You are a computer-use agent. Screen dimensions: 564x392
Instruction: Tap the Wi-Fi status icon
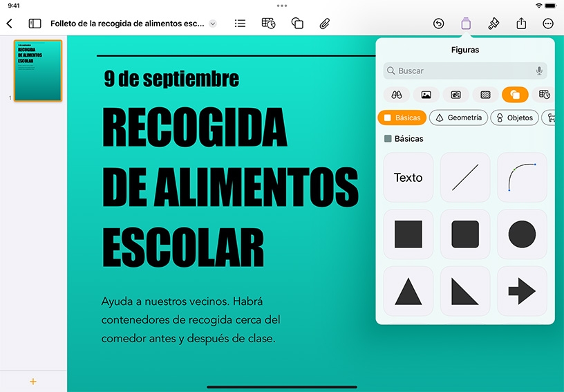(538, 6)
